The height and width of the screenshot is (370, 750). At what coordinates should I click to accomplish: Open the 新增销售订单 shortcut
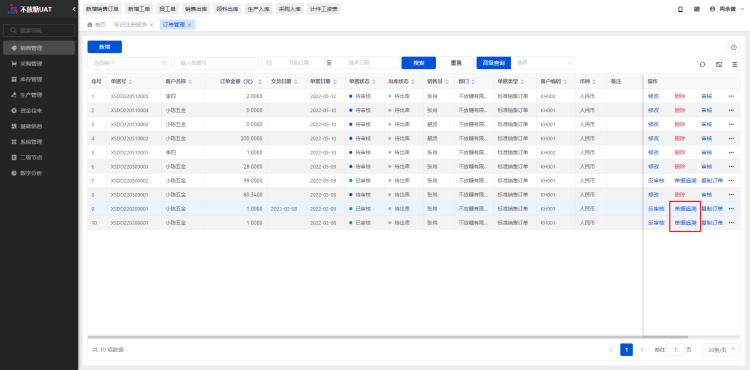point(102,9)
